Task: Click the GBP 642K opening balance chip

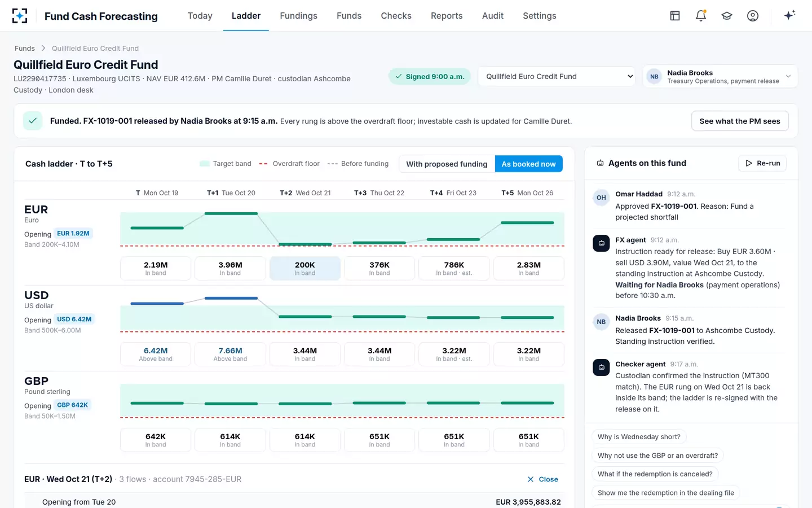Action: pos(72,405)
